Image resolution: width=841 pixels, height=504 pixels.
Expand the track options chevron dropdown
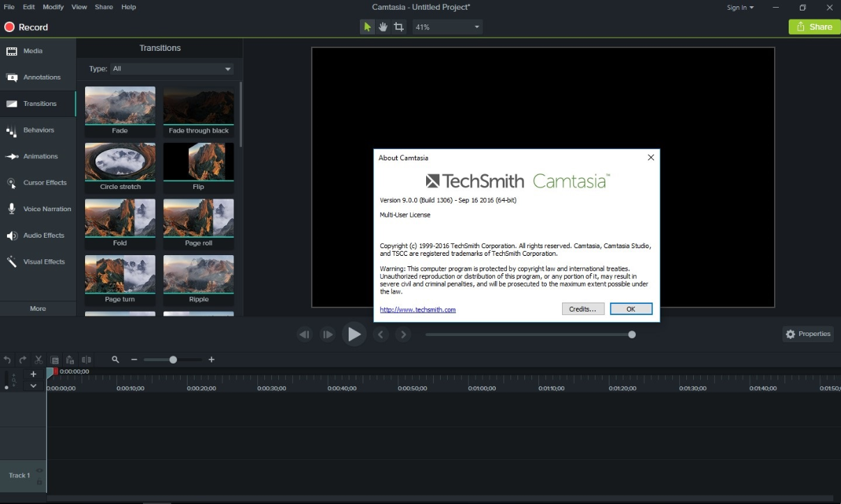[x=33, y=385]
